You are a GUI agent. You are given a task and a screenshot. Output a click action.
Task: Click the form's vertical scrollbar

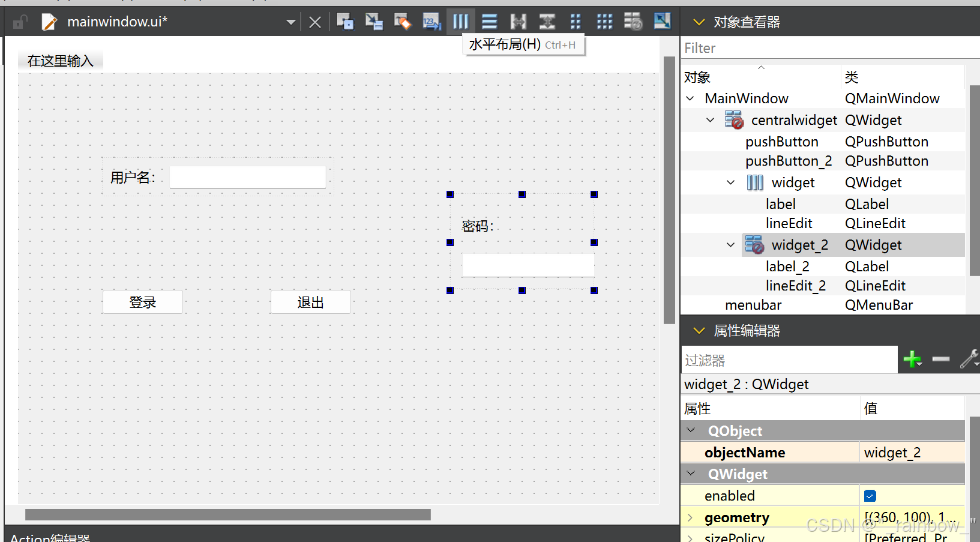[x=670, y=190]
